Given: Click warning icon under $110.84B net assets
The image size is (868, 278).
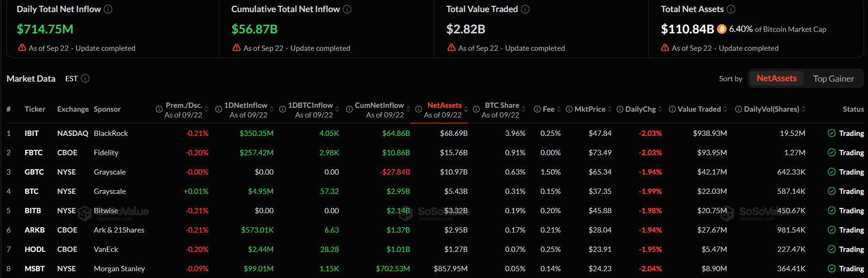Looking at the screenshot, I should coord(665,48).
